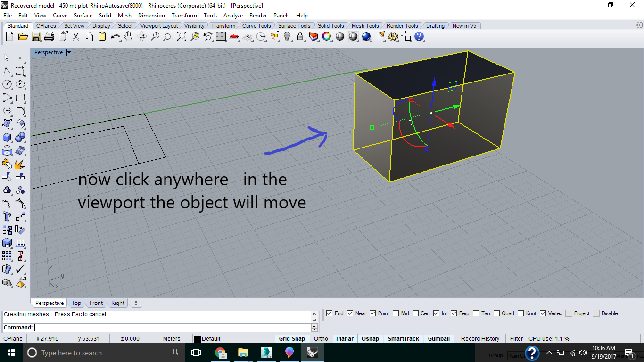Open the Help question mark icon
This screenshot has width=644, height=362.
(x=419, y=36)
